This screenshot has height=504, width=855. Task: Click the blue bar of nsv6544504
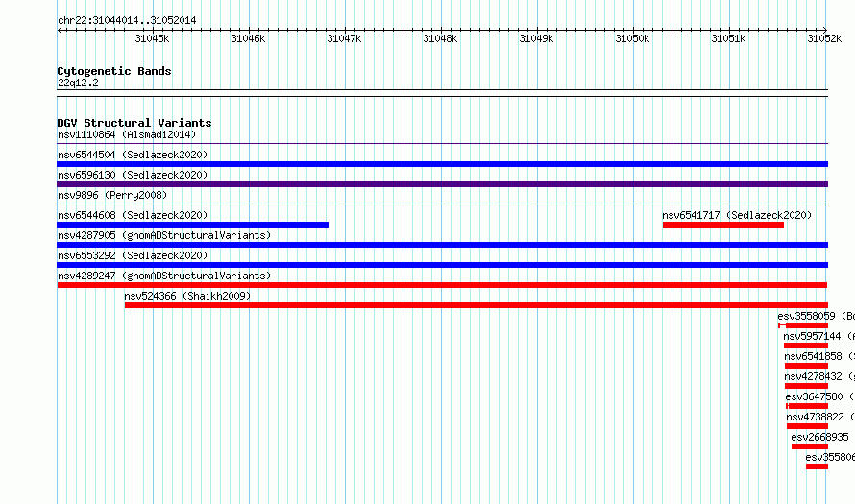[x=442, y=164]
